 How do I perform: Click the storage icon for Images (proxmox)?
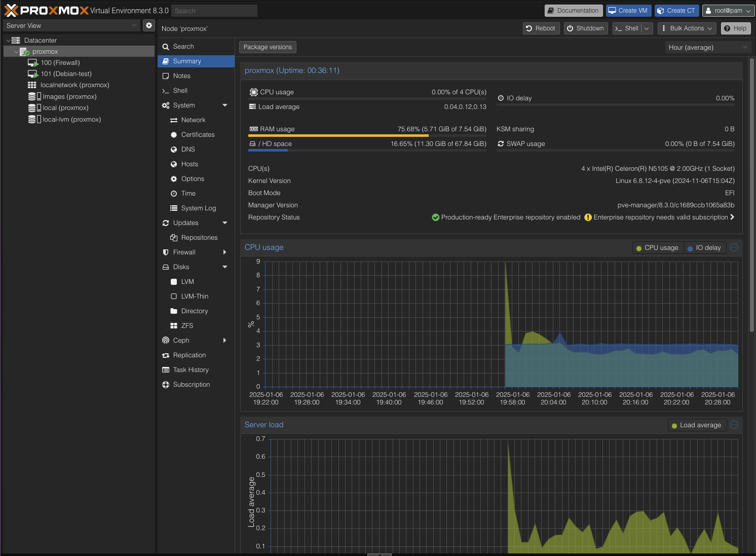34,96
